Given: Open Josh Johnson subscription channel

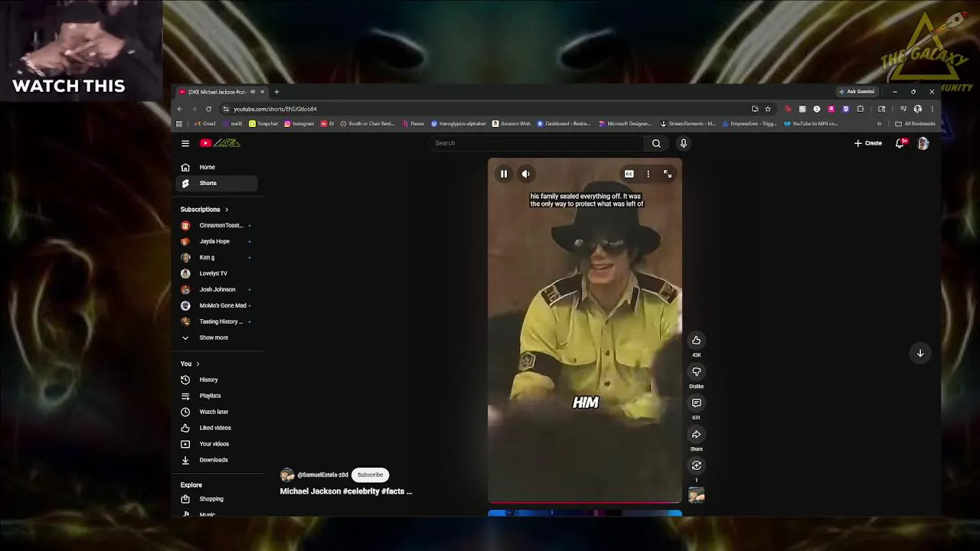Looking at the screenshot, I should pyautogui.click(x=217, y=289).
